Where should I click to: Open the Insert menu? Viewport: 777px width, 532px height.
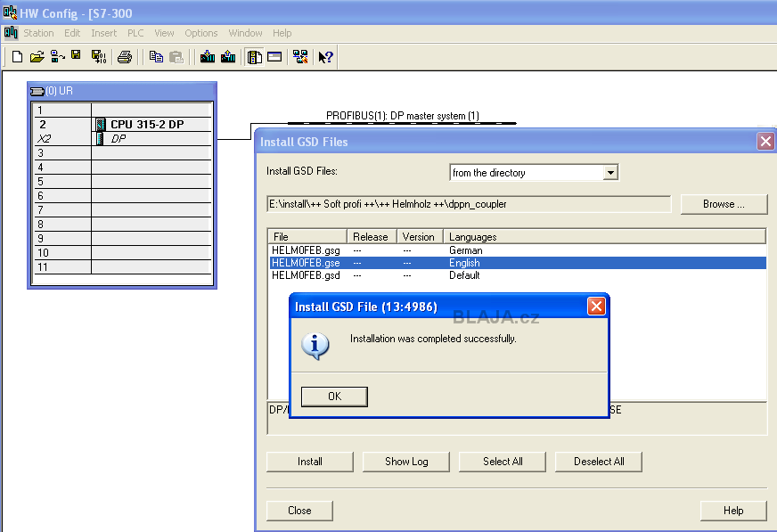pos(104,33)
